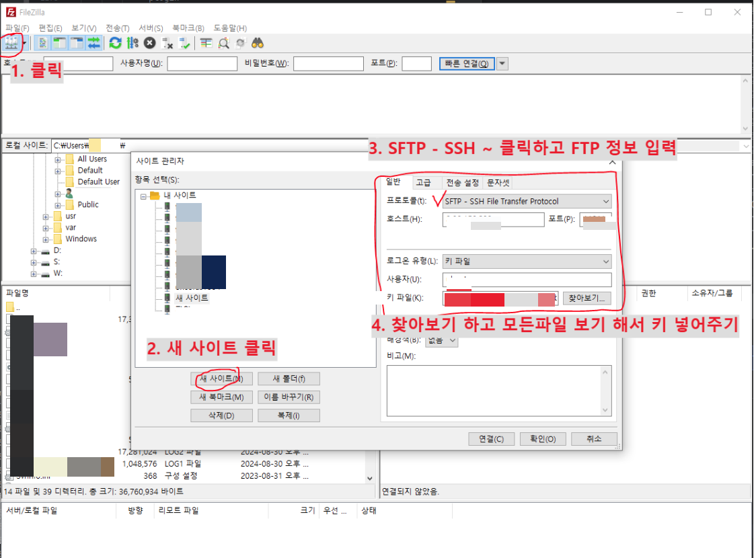
Task: Click the quick connect 포트 field
Action: 416,64
